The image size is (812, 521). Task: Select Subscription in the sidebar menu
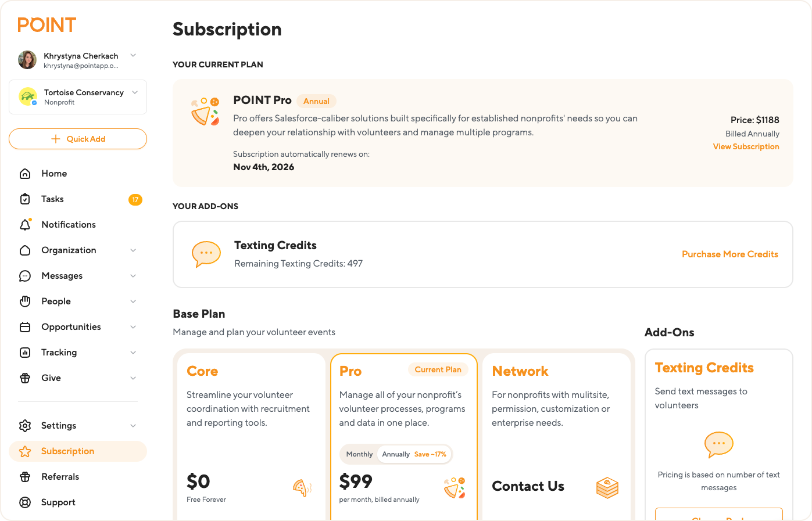pyautogui.click(x=68, y=451)
